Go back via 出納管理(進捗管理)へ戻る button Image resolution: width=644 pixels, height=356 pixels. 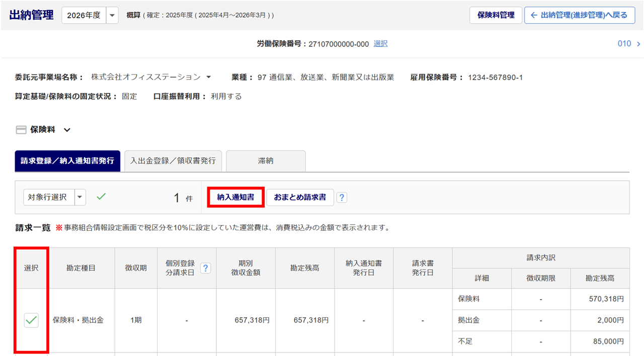point(579,15)
